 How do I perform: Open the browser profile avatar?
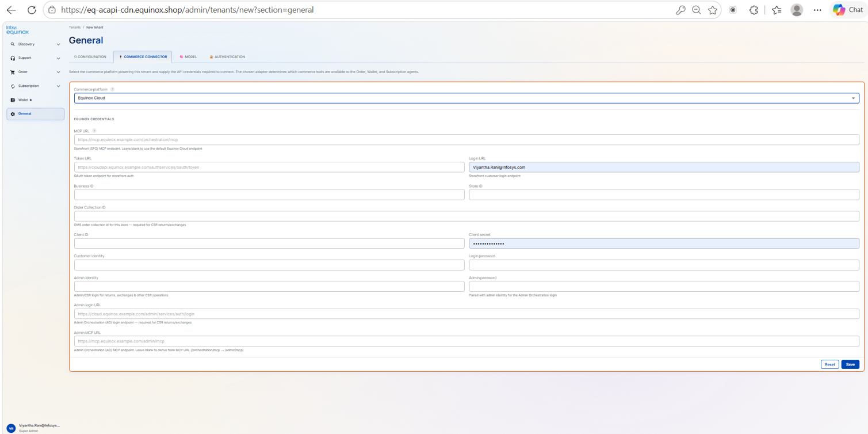click(x=797, y=10)
